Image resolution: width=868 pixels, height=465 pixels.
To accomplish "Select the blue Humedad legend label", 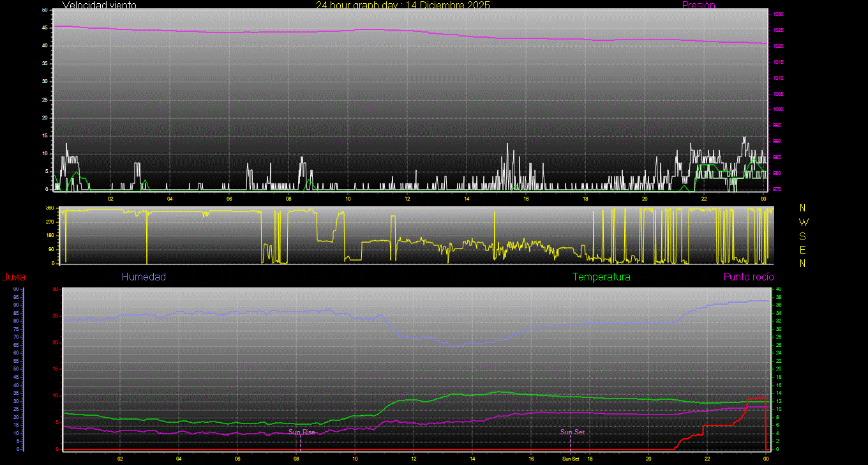I will (144, 277).
